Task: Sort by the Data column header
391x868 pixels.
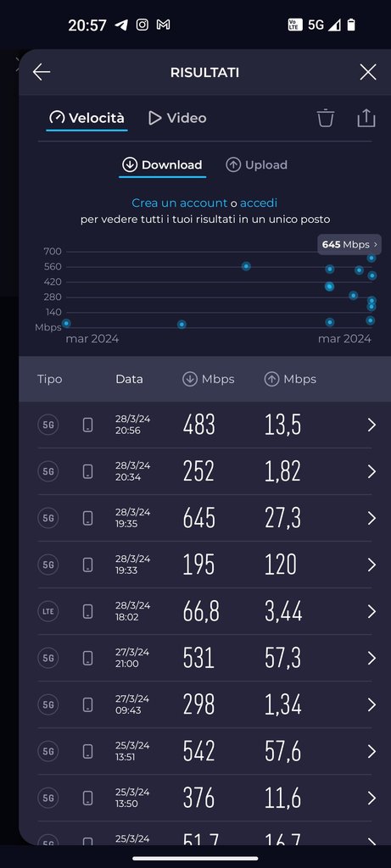Action: click(x=129, y=379)
